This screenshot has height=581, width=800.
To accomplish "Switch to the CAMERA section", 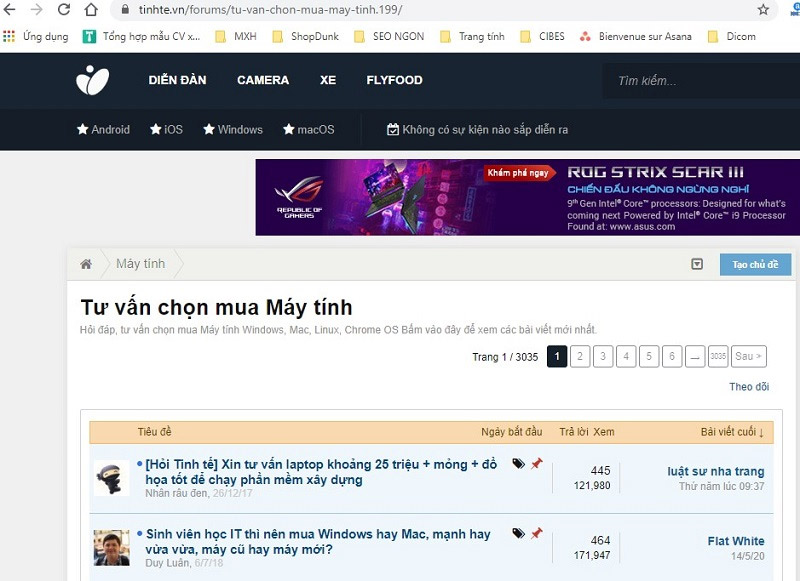I will [x=262, y=80].
